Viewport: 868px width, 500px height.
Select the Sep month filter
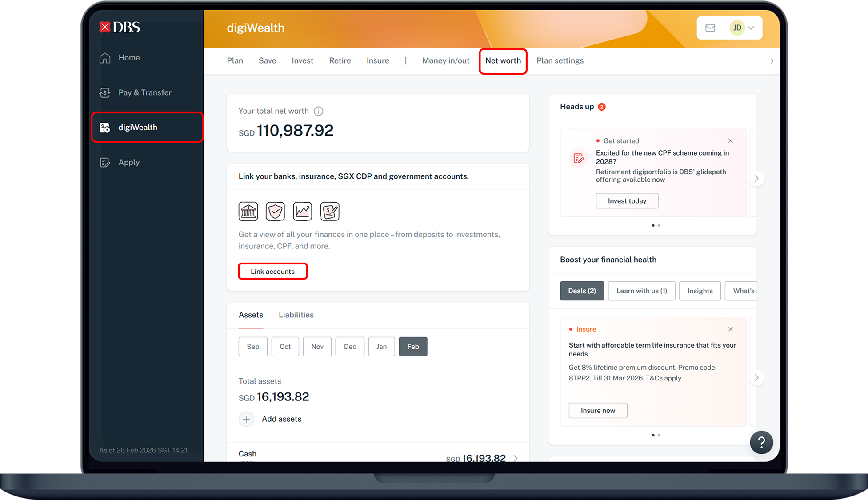tap(253, 347)
